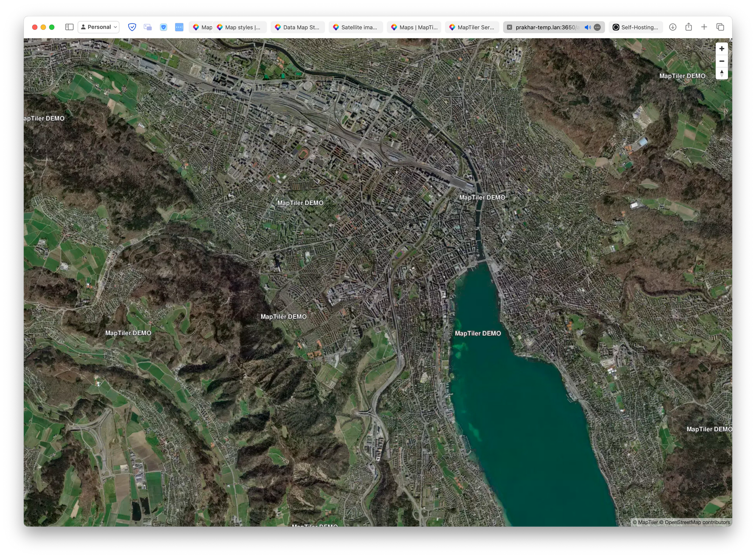This screenshot has width=756, height=558.
Task: Switch to the Maps | MapTi... tab
Action: [414, 27]
